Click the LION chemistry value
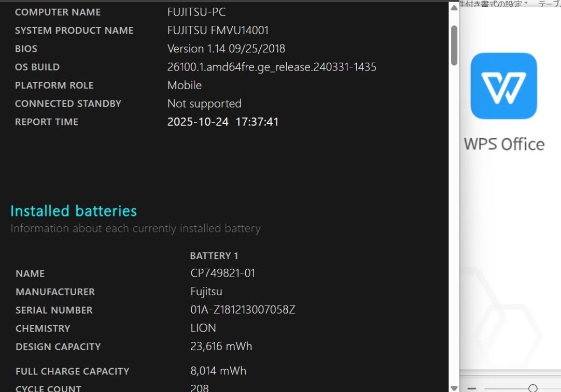This screenshot has width=561, height=392. [x=203, y=328]
